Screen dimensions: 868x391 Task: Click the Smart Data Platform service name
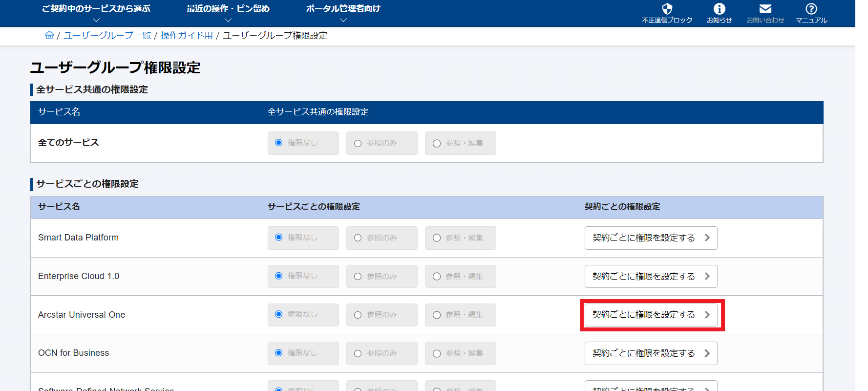click(x=78, y=238)
